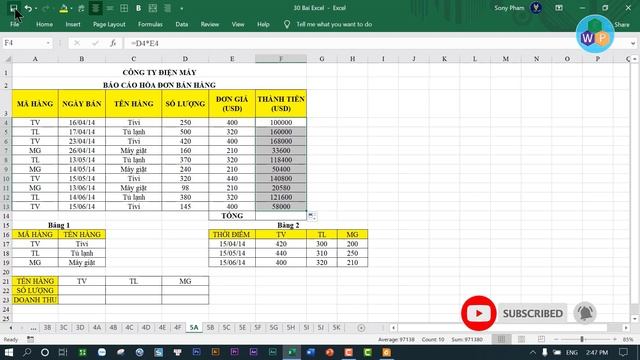This screenshot has width=640, height=360.
Task: Open the Data ribbon tab
Action: tap(182, 24)
